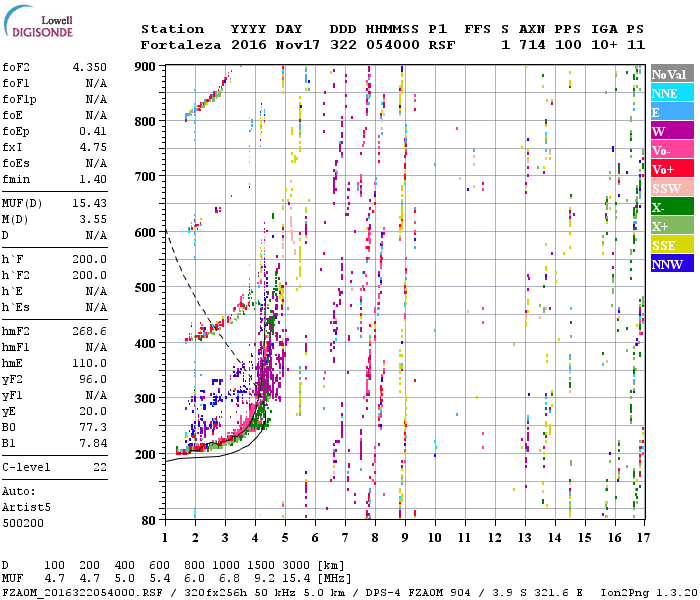Select the Vo+ legend swatch
700x600 pixels.
[x=672, y=168]
